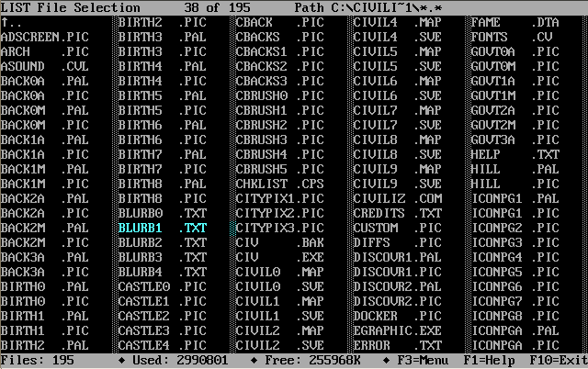Open F1=Help in status bar
The image size is (588, 369).
[x=489, y=361]
